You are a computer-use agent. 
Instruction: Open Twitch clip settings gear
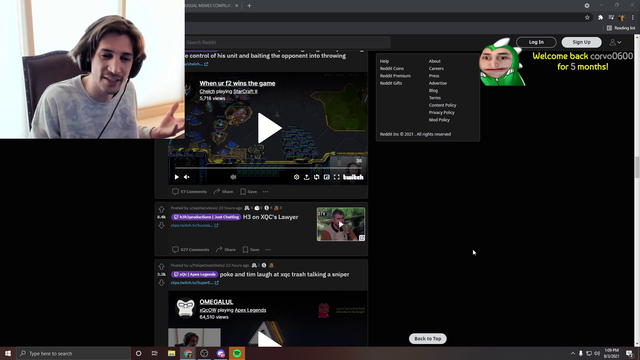pyautogui.click(x=296, y=177)
